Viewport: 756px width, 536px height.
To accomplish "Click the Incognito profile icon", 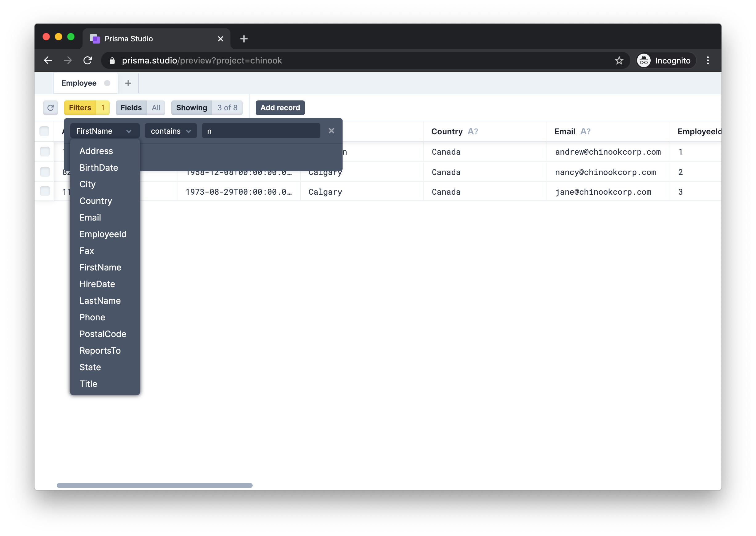I will 644,60.
